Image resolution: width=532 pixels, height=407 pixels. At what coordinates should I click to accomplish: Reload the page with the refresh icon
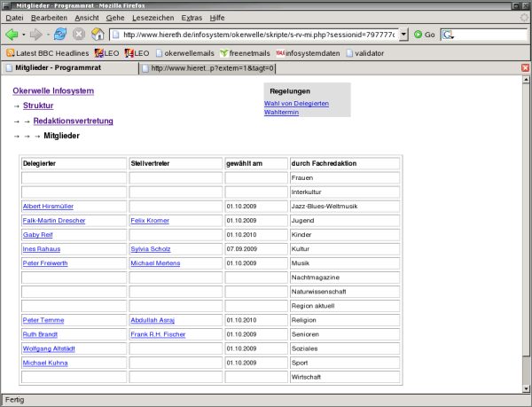click(60, 35)
